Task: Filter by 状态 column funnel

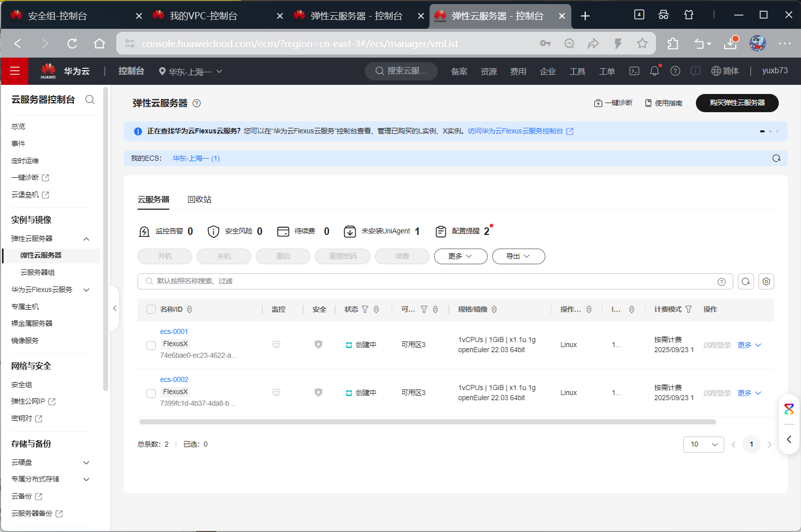Action: (365, 309)
